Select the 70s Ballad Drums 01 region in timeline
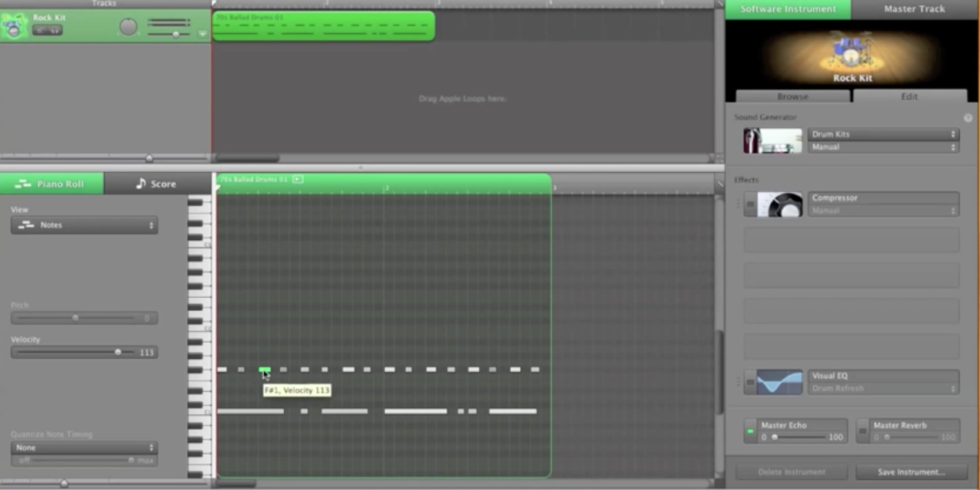980x490 pixels. tap(323, 25)
